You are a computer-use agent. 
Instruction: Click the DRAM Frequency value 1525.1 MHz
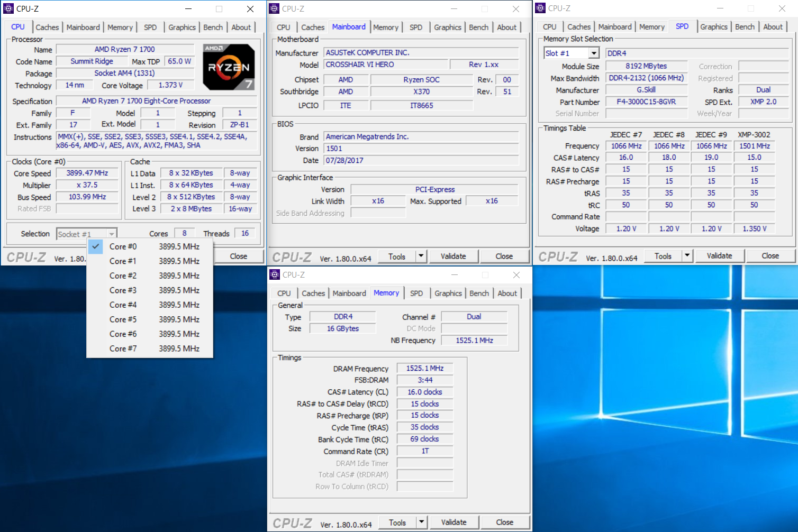[425, 369]
